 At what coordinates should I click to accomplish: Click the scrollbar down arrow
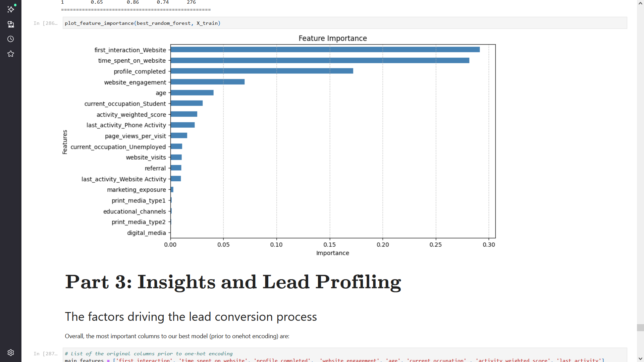[640, 359]
